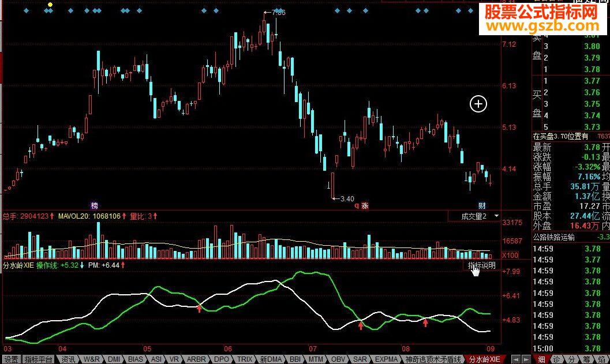Select the DPO indicator tab
The image size is (610, 364).
[222, 359]
